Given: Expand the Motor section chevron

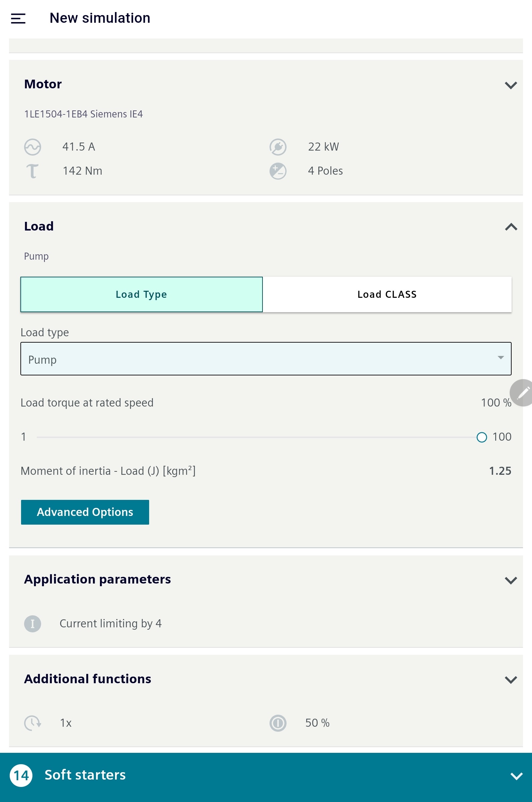Looking at the screenshot, I should tap(511, 85).
